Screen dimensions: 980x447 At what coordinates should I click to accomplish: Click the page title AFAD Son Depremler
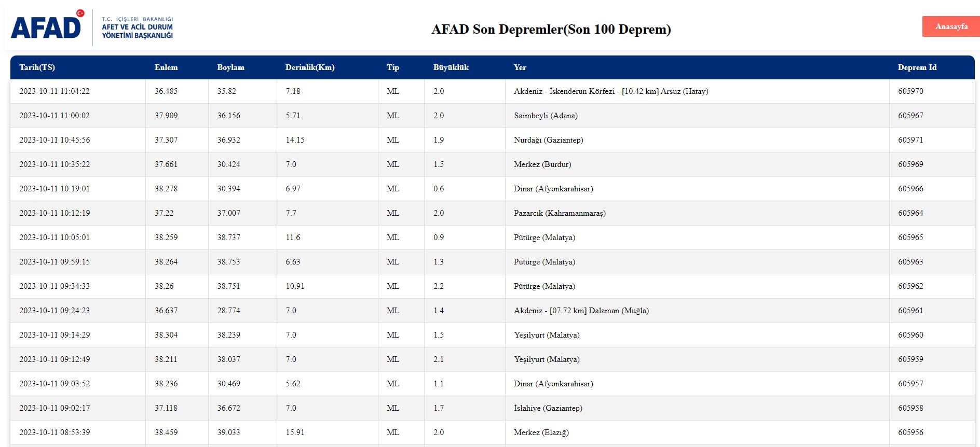click(x=551, y=29)
